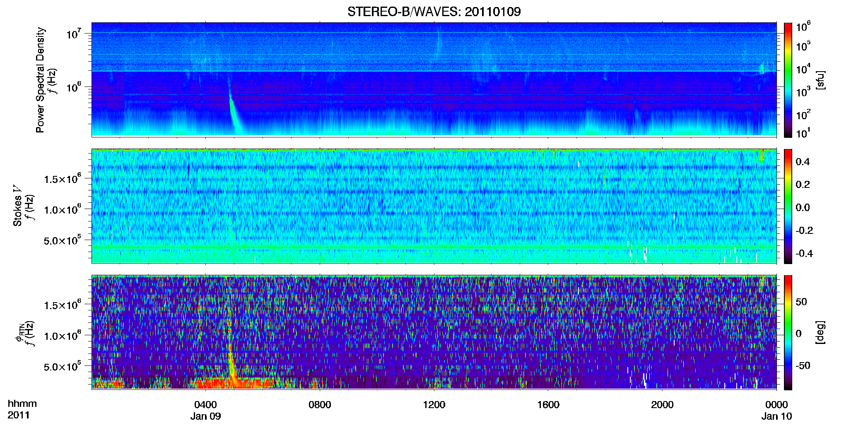
Task: Click 10^3 on the [sfu] color bar
Action: pyautogui.click(x=803, y=92)
